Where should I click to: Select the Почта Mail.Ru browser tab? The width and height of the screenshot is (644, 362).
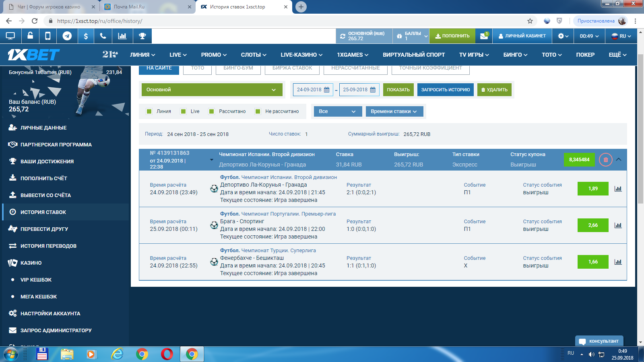[x=147, y=7]
